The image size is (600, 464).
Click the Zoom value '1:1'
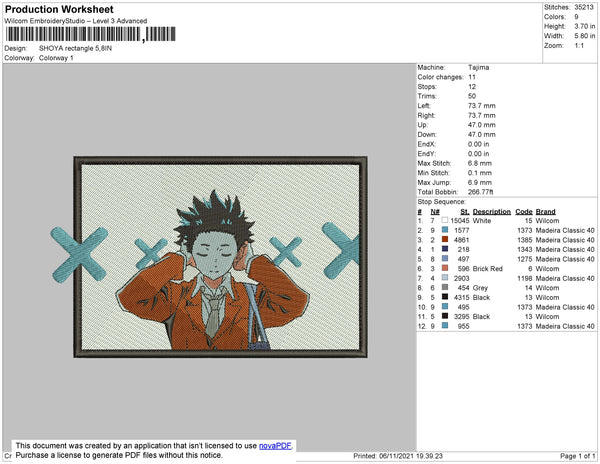point(579,46)
